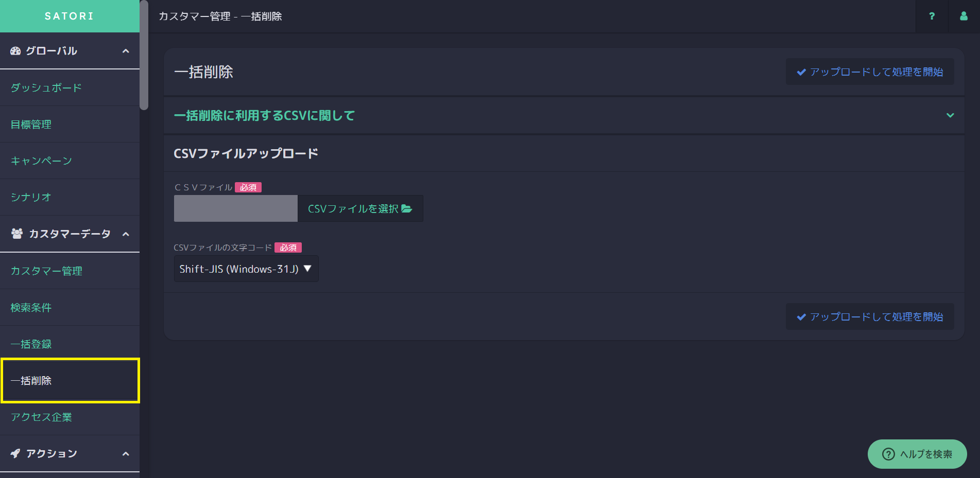
Task: Open the CSV character encoding dropdown
Action: pyautogui.click(x=246, y=269)
